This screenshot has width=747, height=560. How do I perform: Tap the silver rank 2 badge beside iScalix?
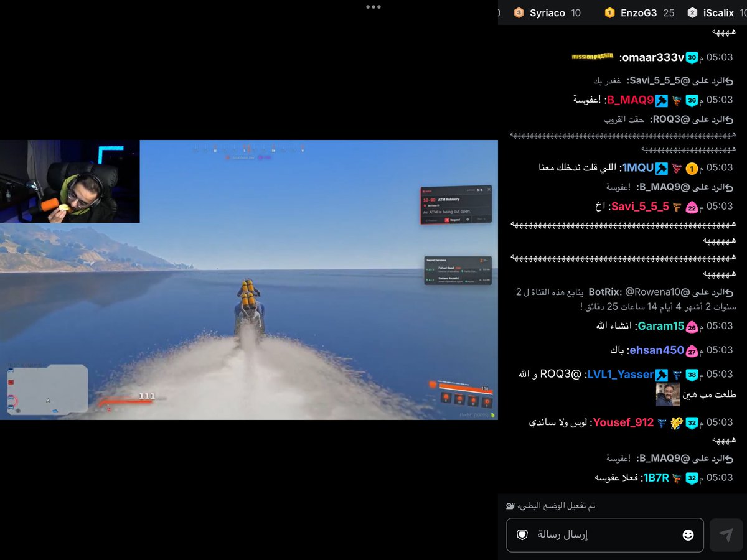pyautogui.click(x=692, y=12)
